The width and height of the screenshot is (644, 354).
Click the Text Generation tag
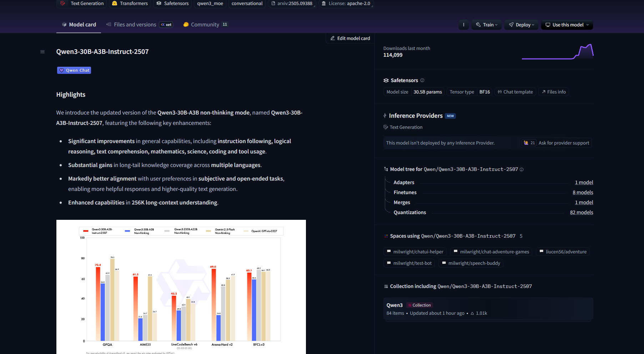coord(82,4)
